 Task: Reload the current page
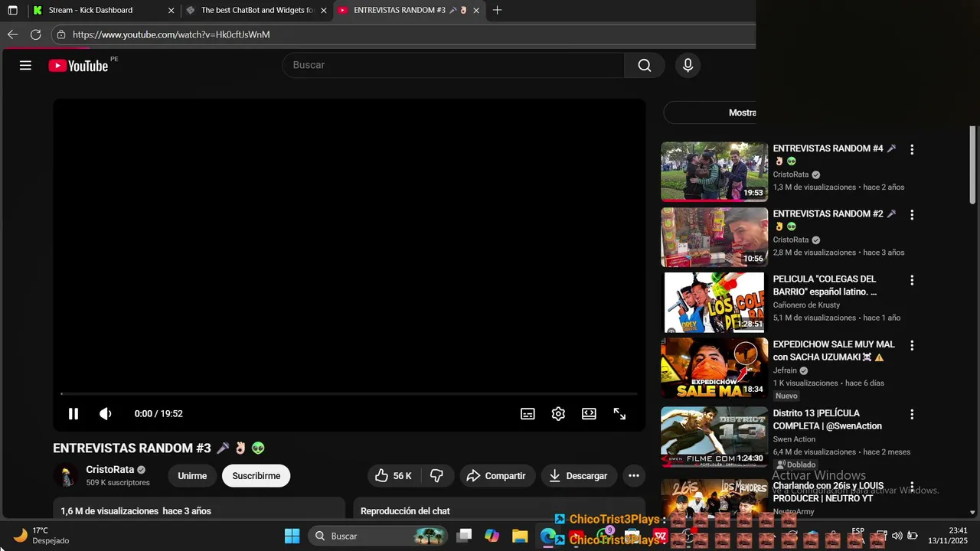click(35, 34)
